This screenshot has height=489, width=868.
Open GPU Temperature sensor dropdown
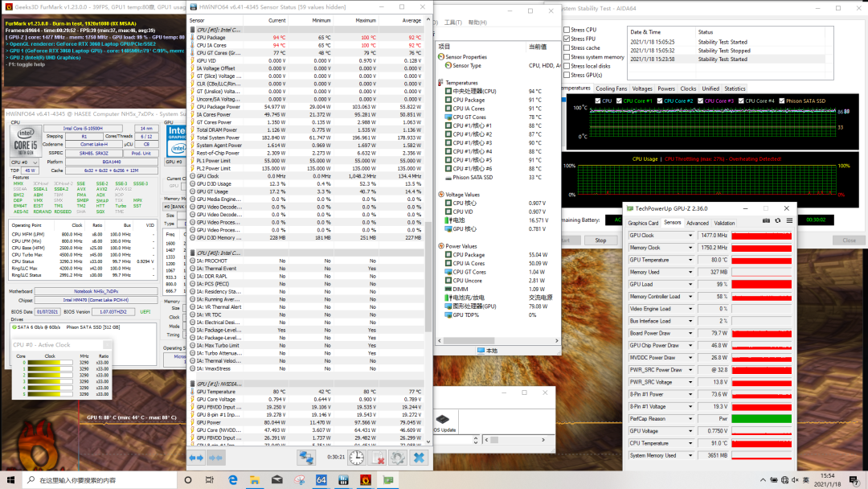click(690, 260)
